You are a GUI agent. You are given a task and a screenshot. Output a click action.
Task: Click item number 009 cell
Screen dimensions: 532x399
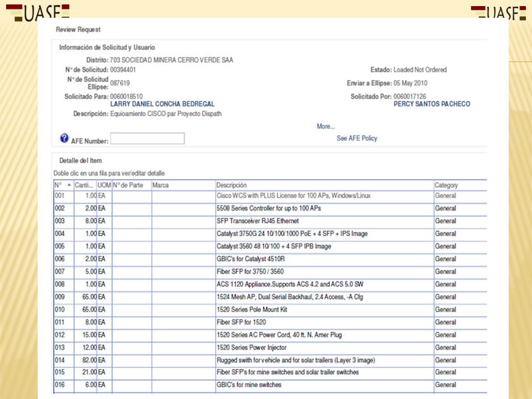tap(63, 297)
